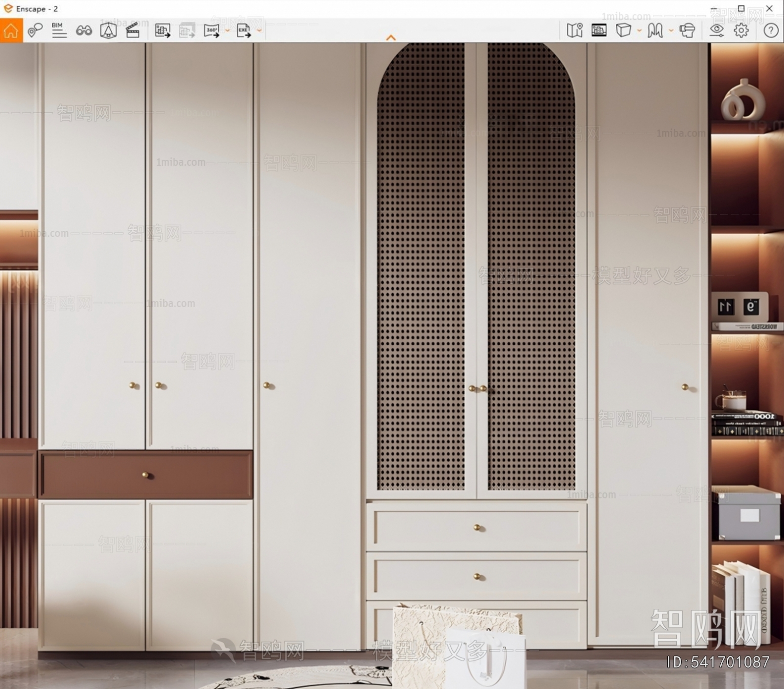Screen dimensions: 784x689
Task: Open the BIM info panel
Action: click(59, 30)
